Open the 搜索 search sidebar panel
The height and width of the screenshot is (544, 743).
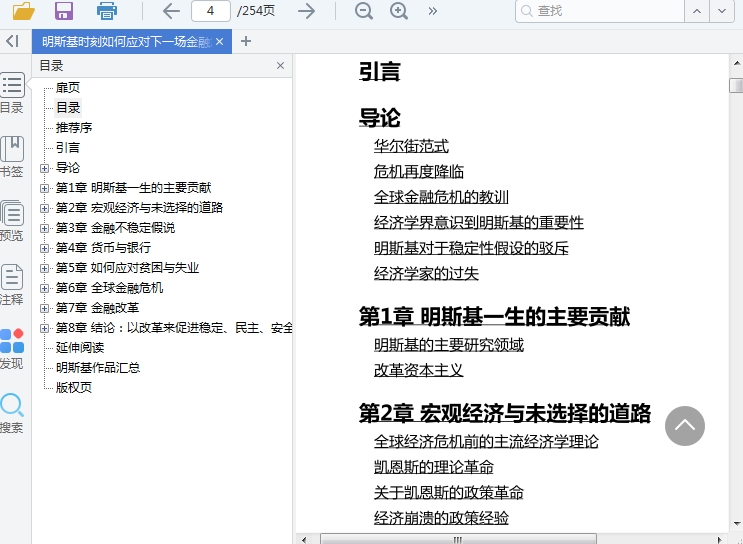click(12, 412)
